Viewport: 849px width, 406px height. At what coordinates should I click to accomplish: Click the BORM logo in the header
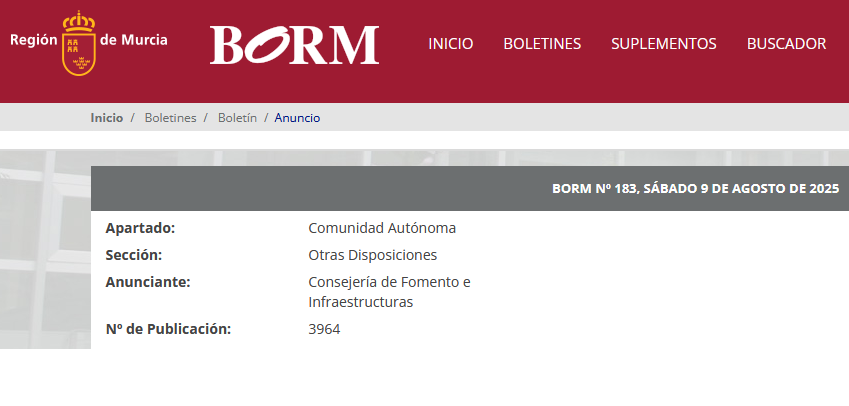click(x=294, y=44)
